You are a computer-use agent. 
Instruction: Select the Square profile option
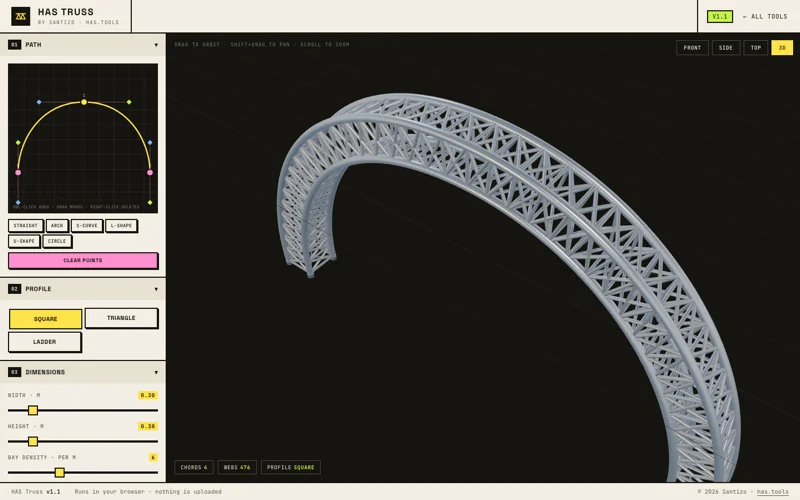tap(45, 319)
